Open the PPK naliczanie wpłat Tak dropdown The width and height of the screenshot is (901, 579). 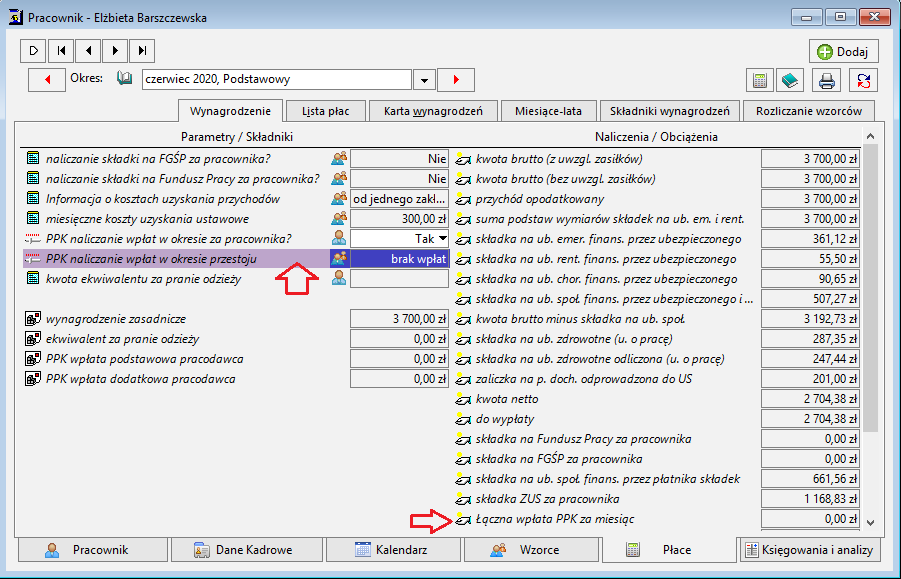pyautogui.click(x=442, y=238)
